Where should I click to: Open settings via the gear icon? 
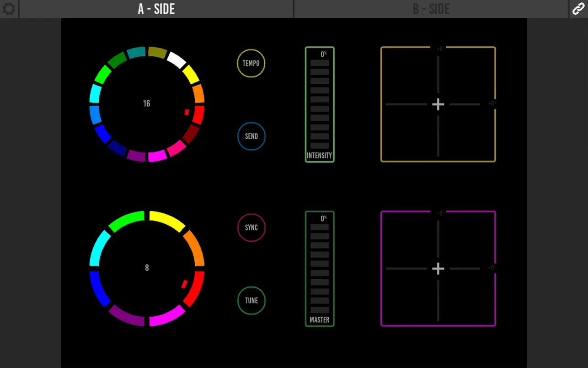click(9, 9)
